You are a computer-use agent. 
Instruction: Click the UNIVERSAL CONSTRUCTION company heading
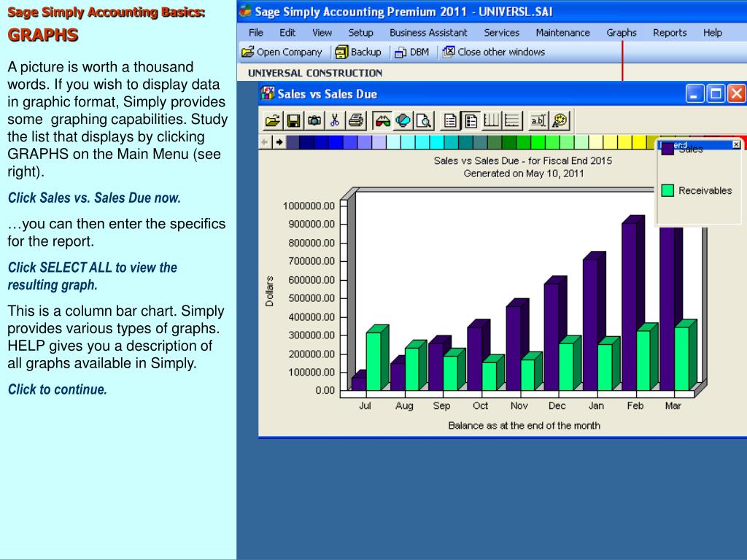(x=315, y=73)
